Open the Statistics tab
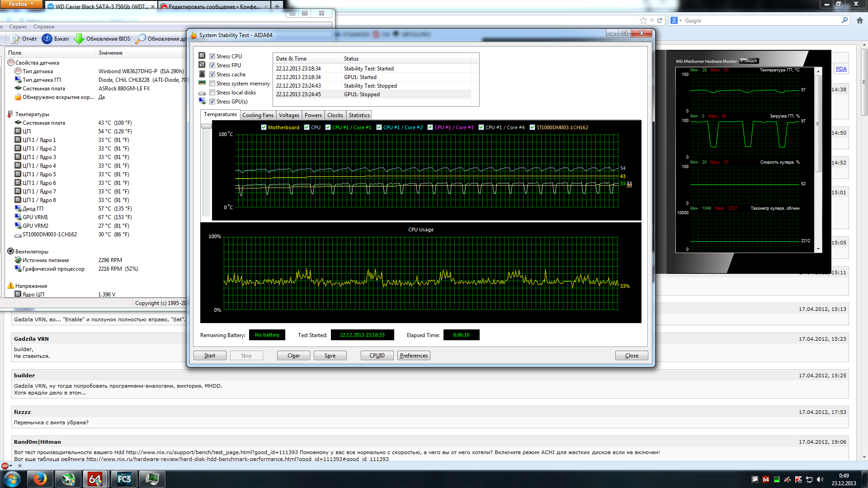Screen dimensions: 868x488 coord(359,115)
